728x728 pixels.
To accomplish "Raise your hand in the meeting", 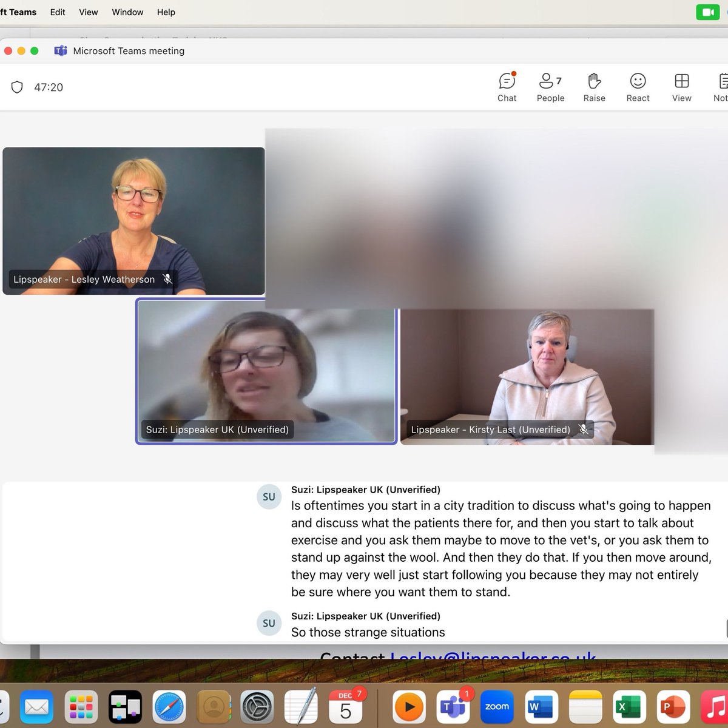I will point(593,87).
